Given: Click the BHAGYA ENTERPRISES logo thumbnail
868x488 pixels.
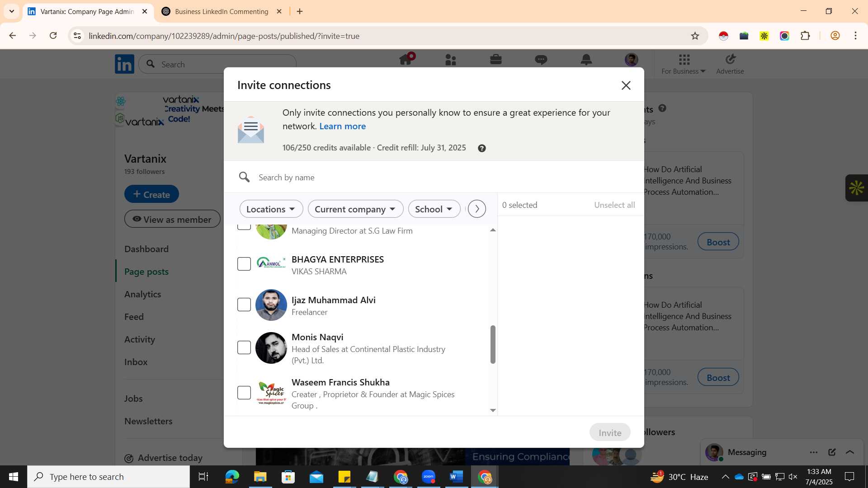Looking at the screenshot, I should [x=271, y=263].
